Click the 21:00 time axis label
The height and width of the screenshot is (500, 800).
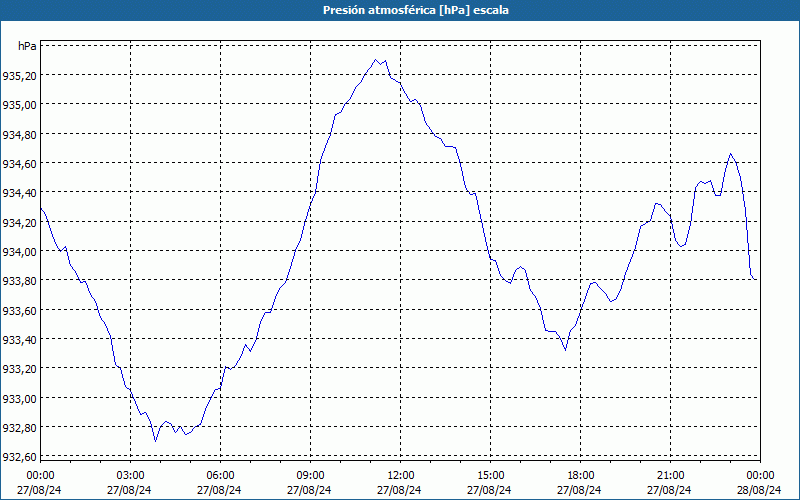pyautogui.click(x=670, y=476)
